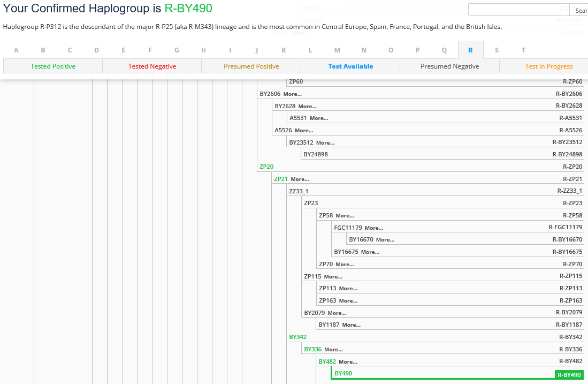Image resolution: width=588 pixels, height=384 pixels.
Task: Click the Tested Positive legend item
Action: tap(53, 66)
